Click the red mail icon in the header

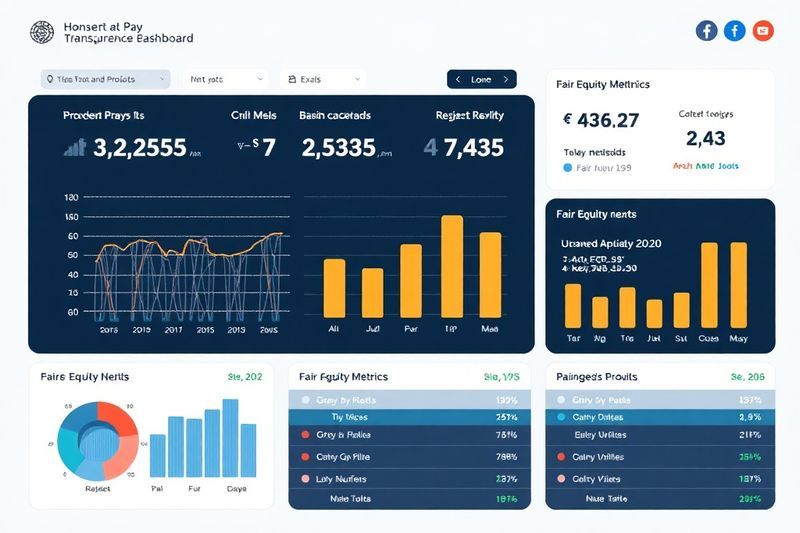tap(763, 31)
